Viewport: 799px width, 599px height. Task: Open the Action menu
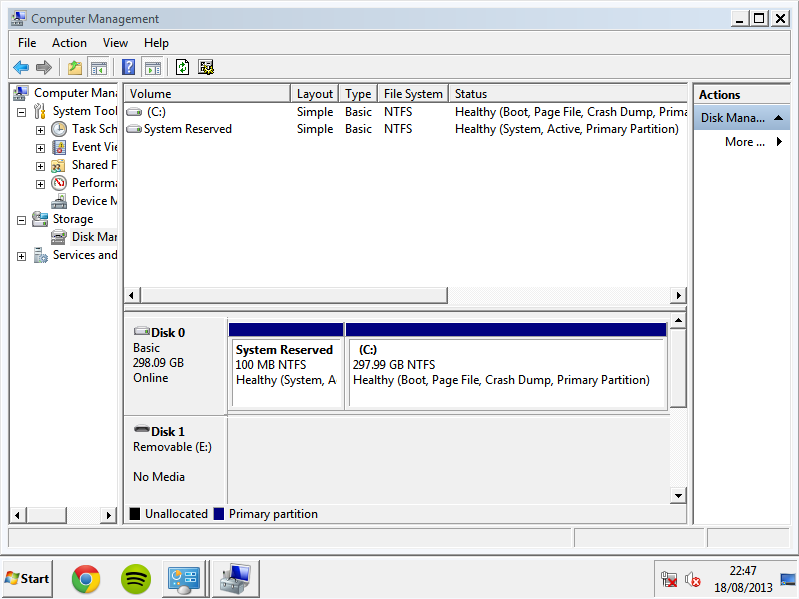[x=69, y=43]
